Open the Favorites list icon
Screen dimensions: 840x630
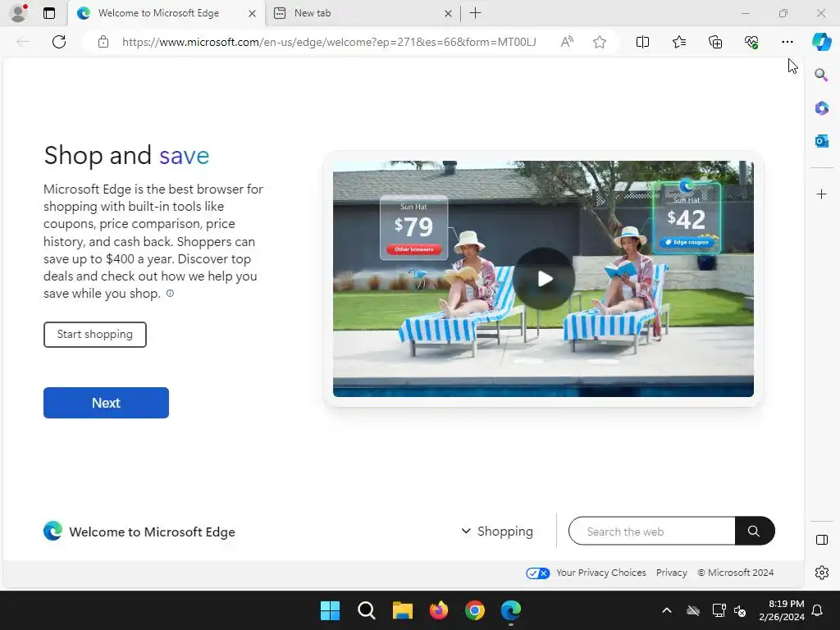pos(678,42)
